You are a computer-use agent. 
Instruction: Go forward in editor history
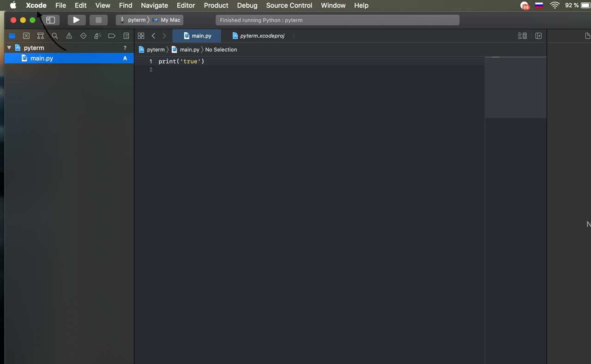click(x=164, y=36)
